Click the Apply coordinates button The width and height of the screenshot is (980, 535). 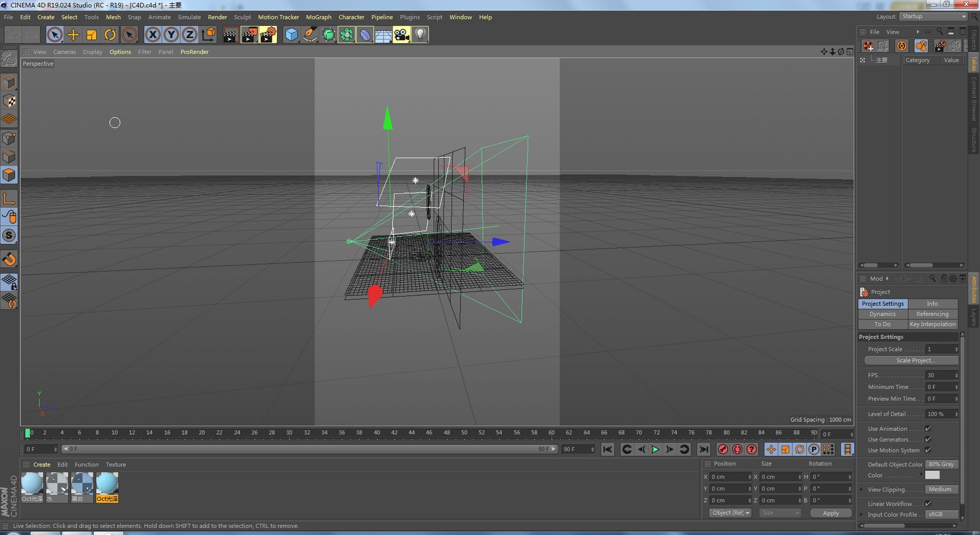[x=831, y=513]
